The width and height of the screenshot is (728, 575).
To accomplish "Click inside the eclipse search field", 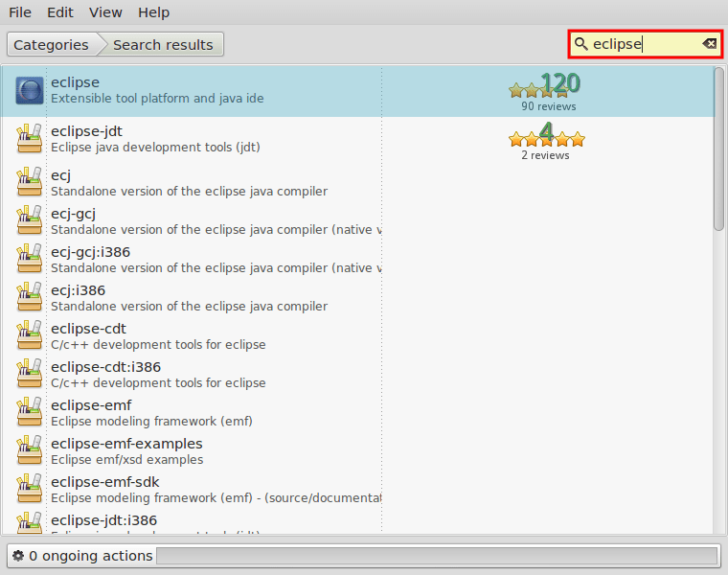I will (x=646, y=44).
